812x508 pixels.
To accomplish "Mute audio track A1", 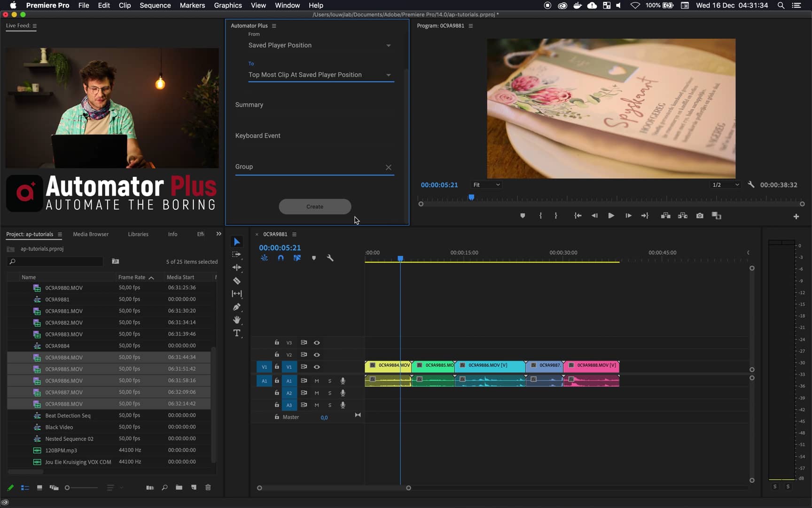I will coord(317,381).
